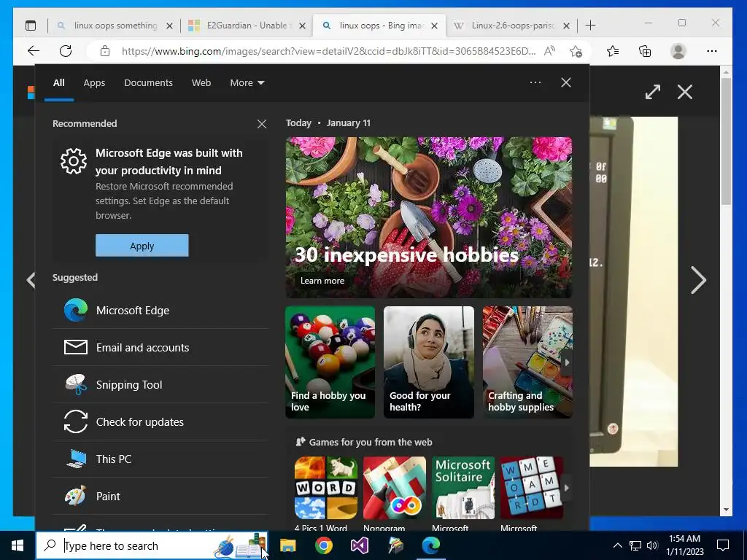Close the Windows search panel
Screen dimensions: 747x560
click(566, 82)
